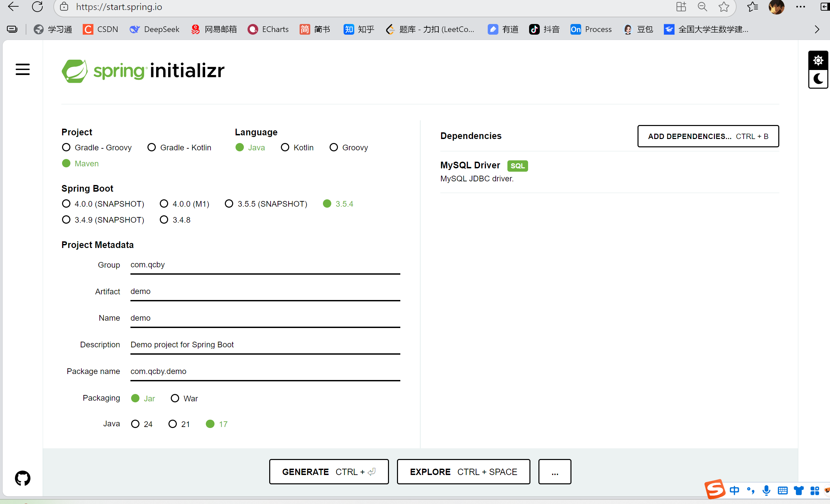Toggle Sogou voice input microphone

[x=766, y=491]
